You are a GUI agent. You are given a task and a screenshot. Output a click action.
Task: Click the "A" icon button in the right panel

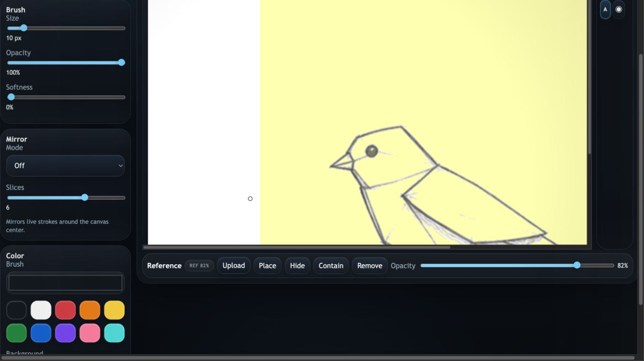tap(605, 9)
